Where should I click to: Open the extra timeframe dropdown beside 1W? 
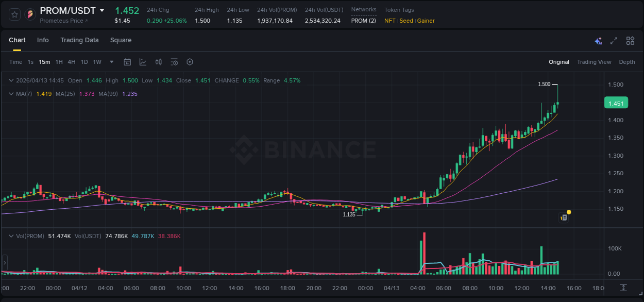click(x=110, y=62)
